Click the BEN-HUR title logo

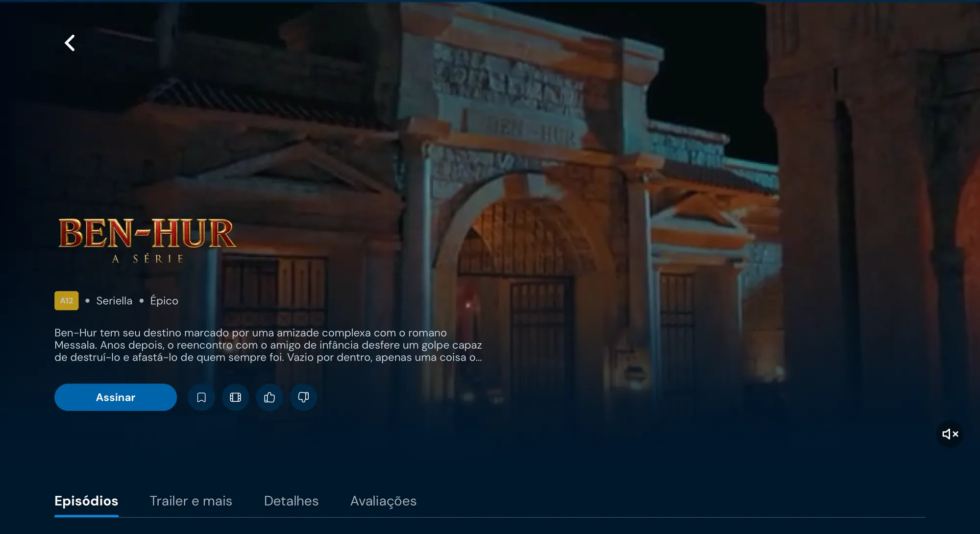147,233
